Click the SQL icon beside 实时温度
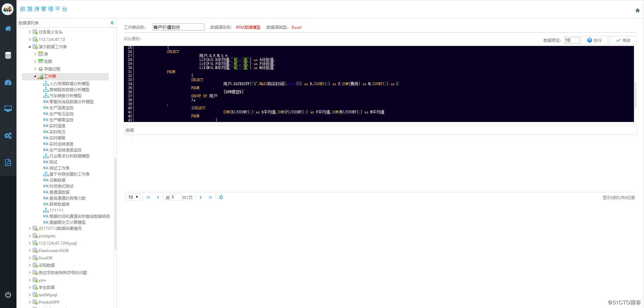The height and width of the screenshot is (308, 644). [46, 126]
